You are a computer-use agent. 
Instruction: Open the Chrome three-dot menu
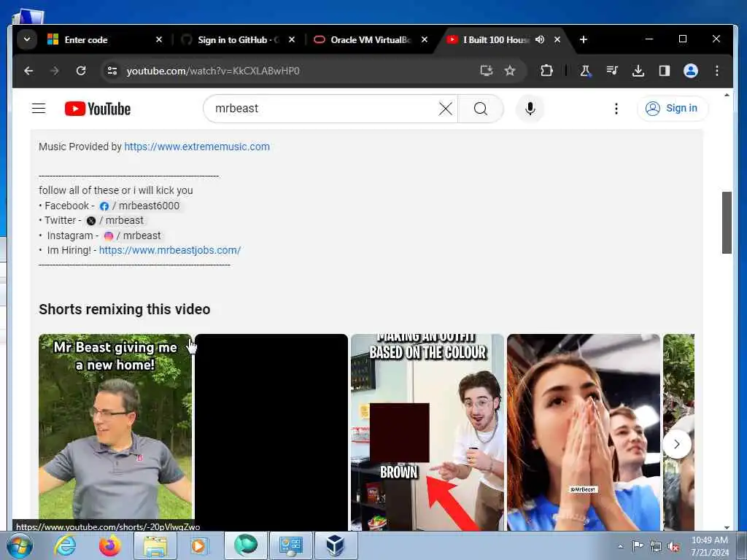(717, 71)
